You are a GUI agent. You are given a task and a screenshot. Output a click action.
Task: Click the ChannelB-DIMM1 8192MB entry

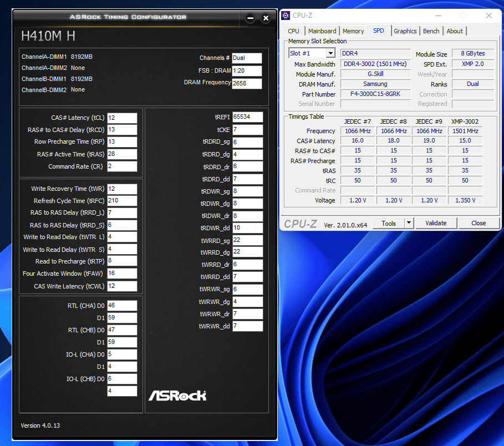pos(57,79)
